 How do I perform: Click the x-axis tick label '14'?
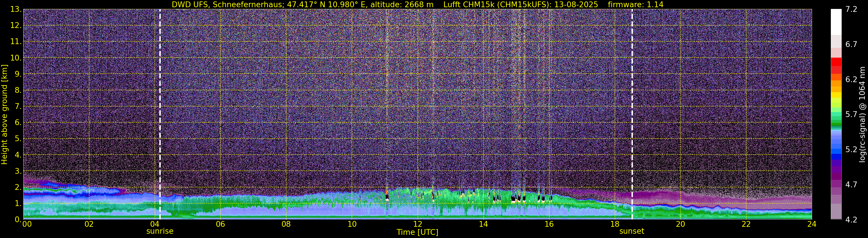pos(483,224)
